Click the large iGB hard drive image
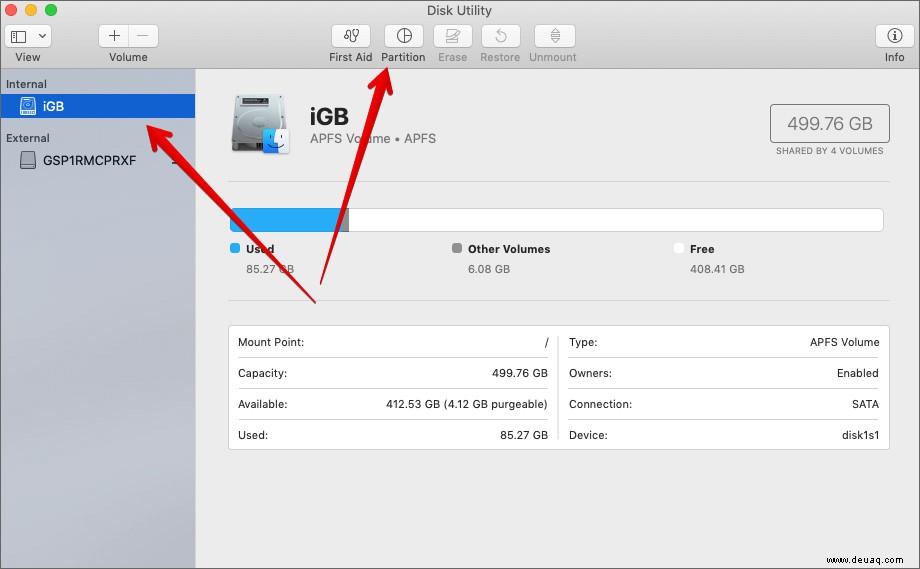 [261, 124]
